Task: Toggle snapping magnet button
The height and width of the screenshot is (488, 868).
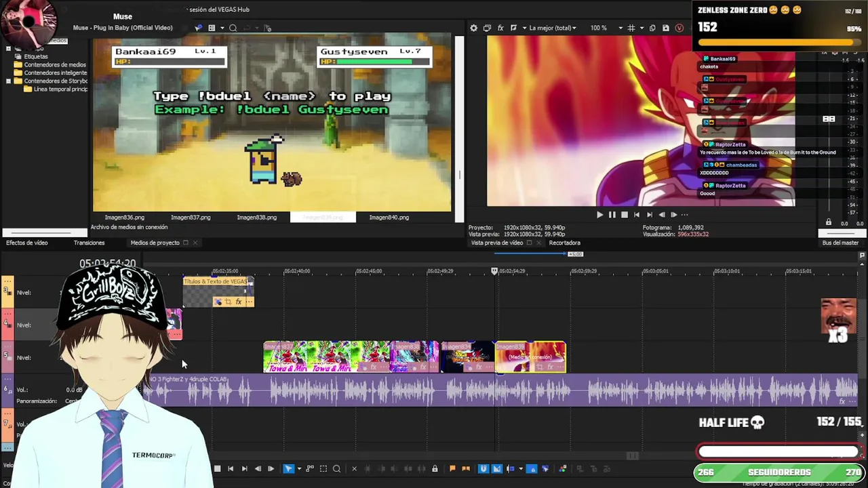Action: tap(484, 468)
